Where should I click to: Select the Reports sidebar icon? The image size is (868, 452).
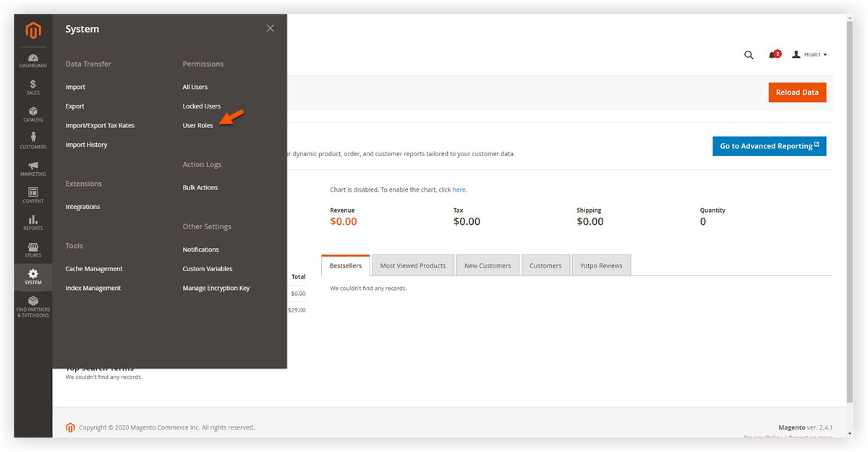coord(33,223)
